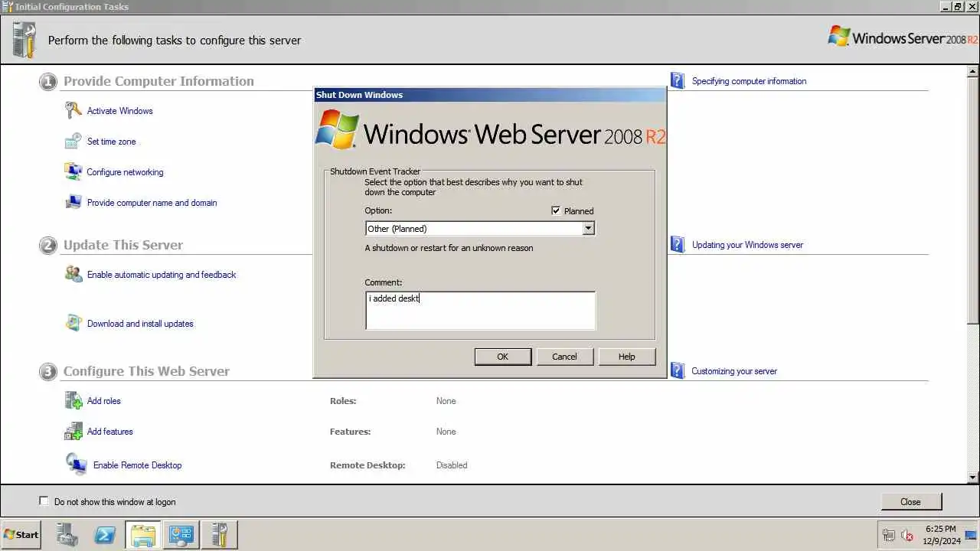
Task: Minimize the Initial Configuration Tasks window
Action: point(946,6)
